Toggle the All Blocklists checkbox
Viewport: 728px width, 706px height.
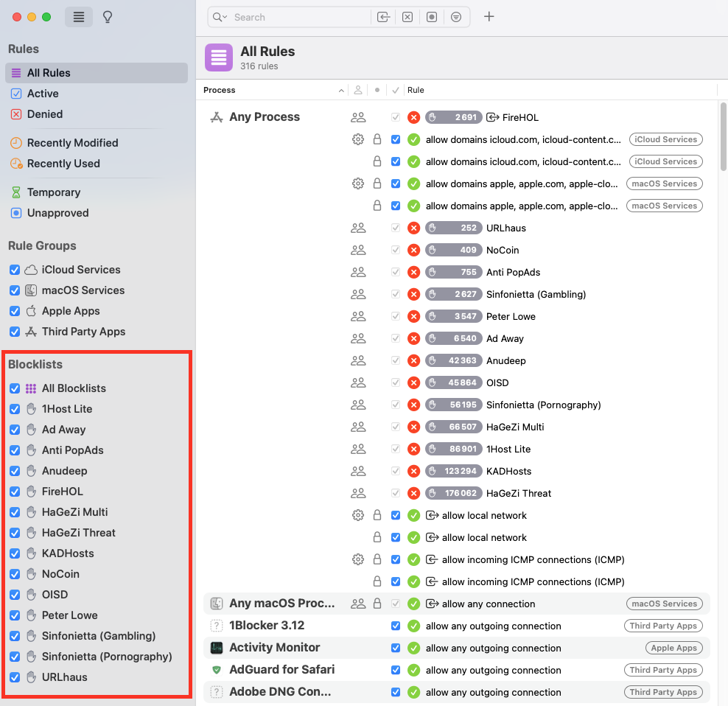[x=15, y=388]
